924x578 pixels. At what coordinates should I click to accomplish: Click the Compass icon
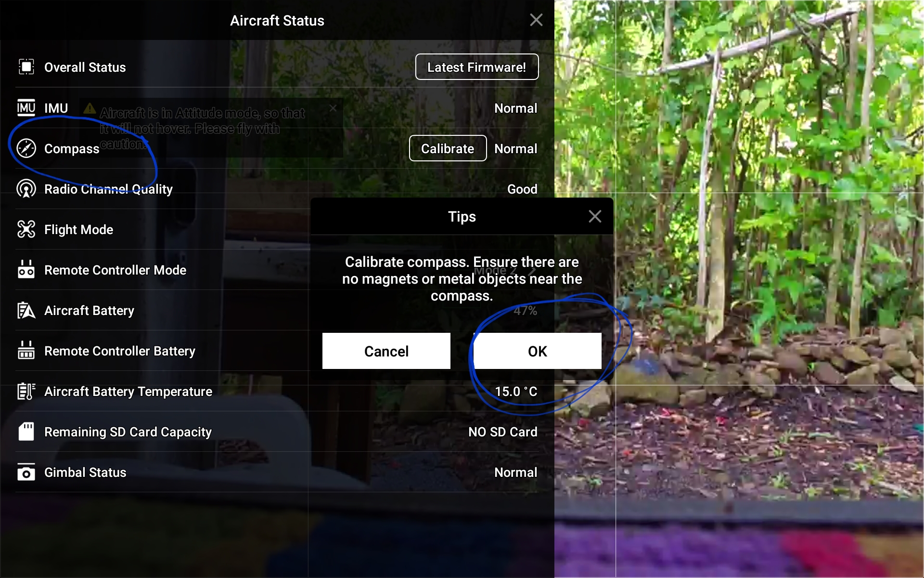click(26, 148)
